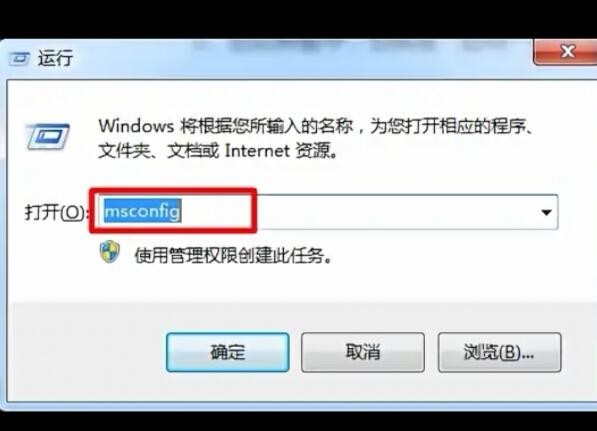Click the word Internet in the description
Screen dimensions: 597x431
(257, 151)
